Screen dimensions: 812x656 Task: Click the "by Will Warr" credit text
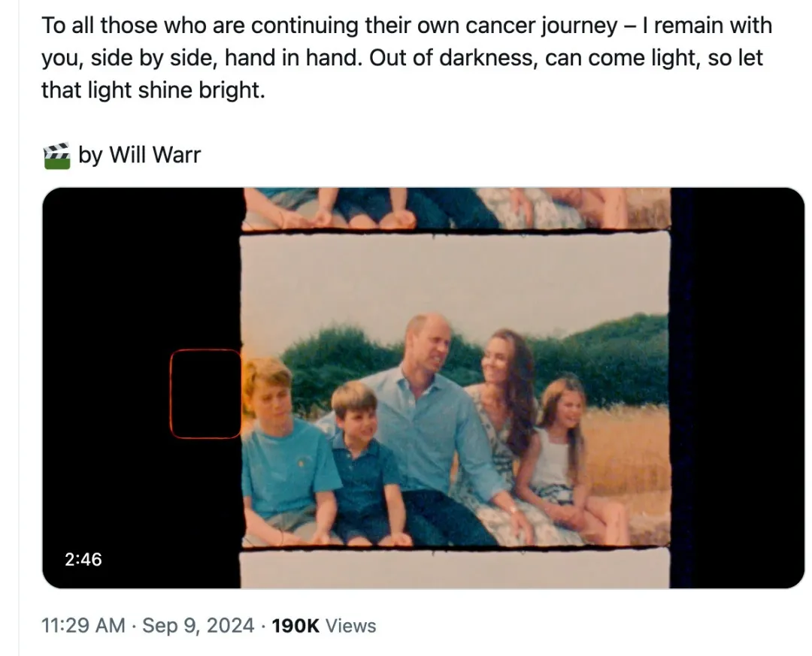[140, 156]
